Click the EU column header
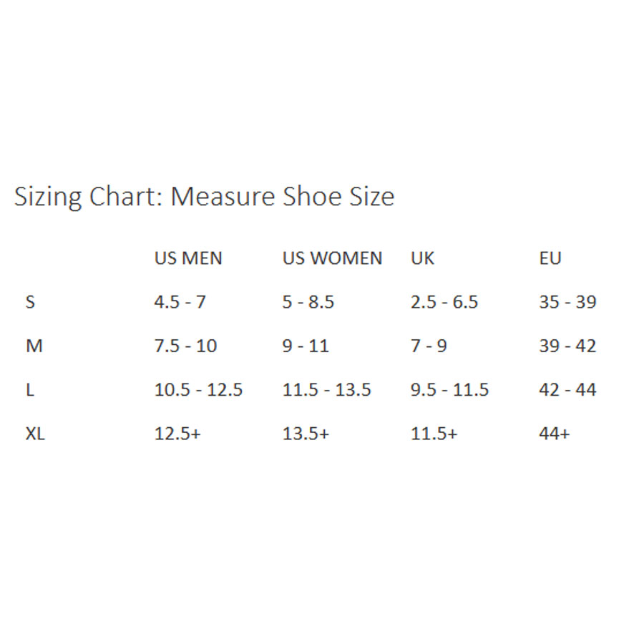 point(550,258)
